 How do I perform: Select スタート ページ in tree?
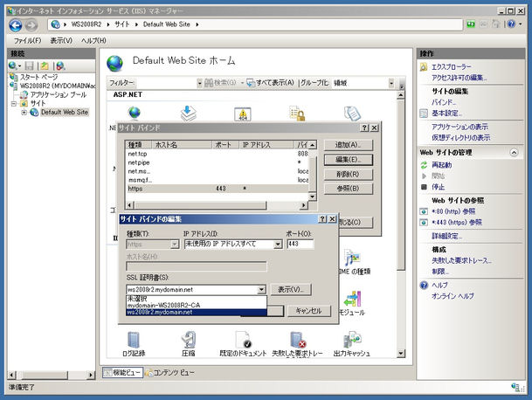pyautogui.click(x=38, y=77)
